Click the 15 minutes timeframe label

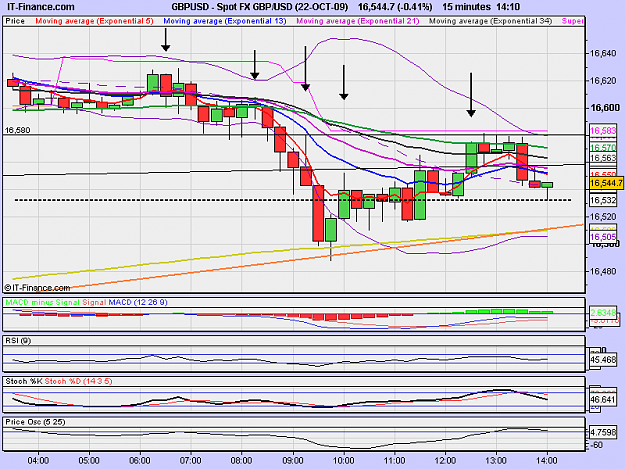pyautogui.click(x=466, y=7)
